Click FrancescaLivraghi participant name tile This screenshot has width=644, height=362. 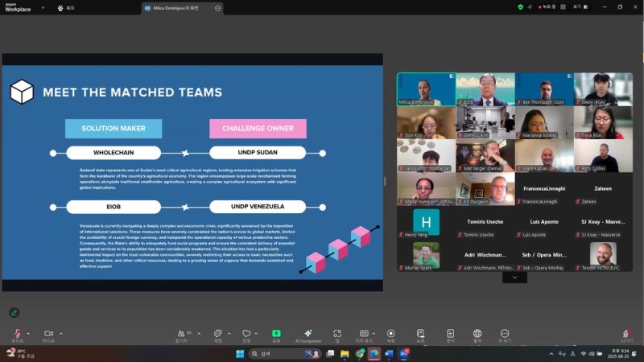(x=544, y=189)
